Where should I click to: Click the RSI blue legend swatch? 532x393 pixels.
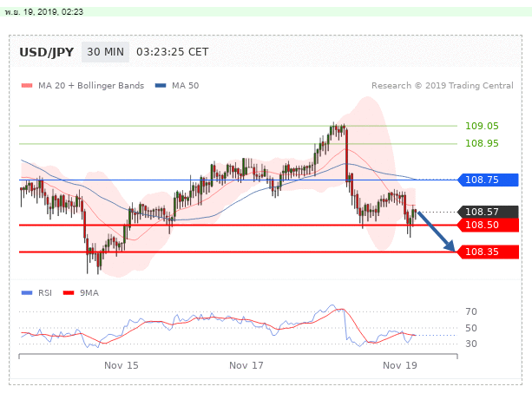[27, 292]
